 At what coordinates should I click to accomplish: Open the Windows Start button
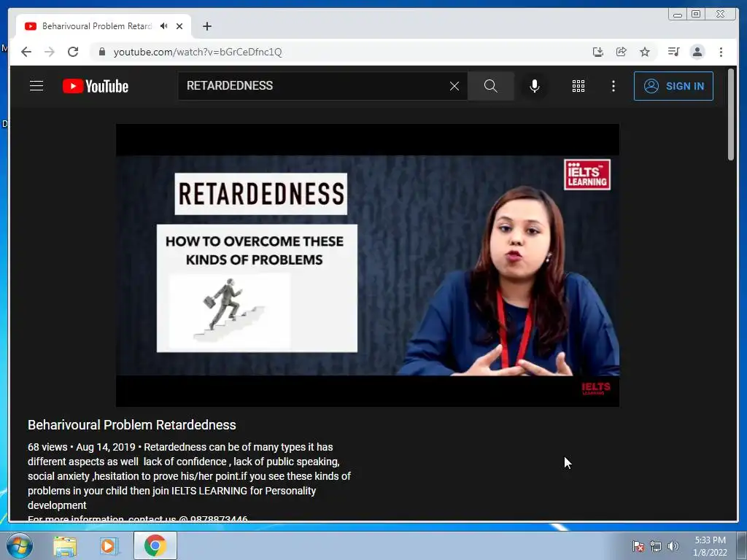coord(19,545)
